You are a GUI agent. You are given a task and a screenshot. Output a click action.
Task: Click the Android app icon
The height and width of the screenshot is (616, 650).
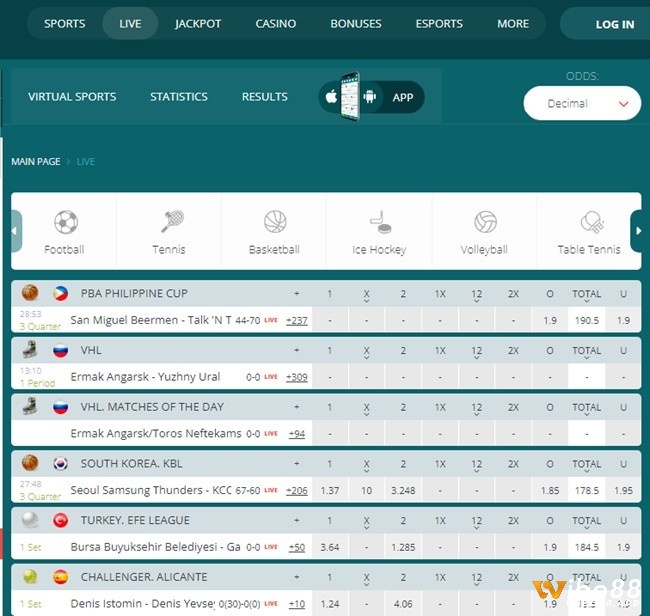coord(369,97)
